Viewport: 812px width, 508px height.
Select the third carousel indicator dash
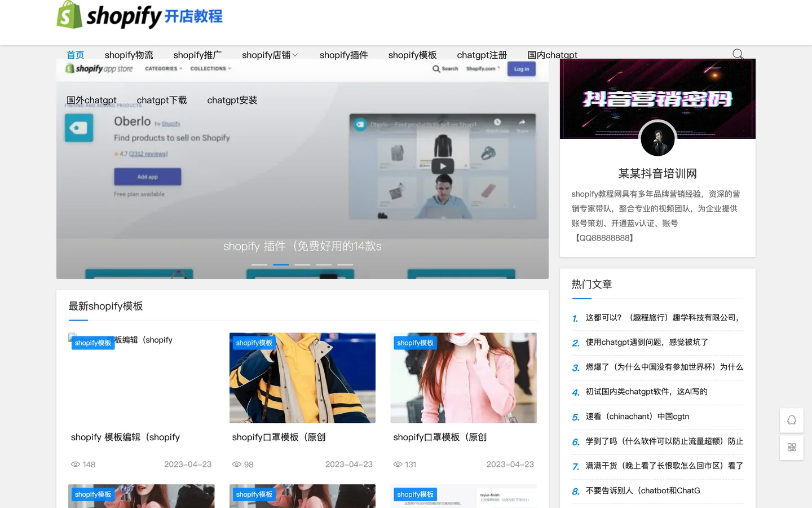(302, 264)
